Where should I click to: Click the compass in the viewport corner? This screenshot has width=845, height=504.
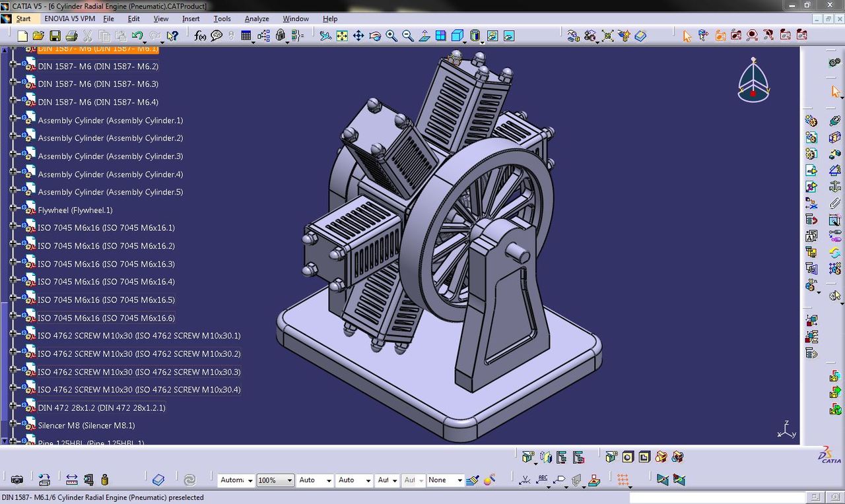tap(753, 80)
